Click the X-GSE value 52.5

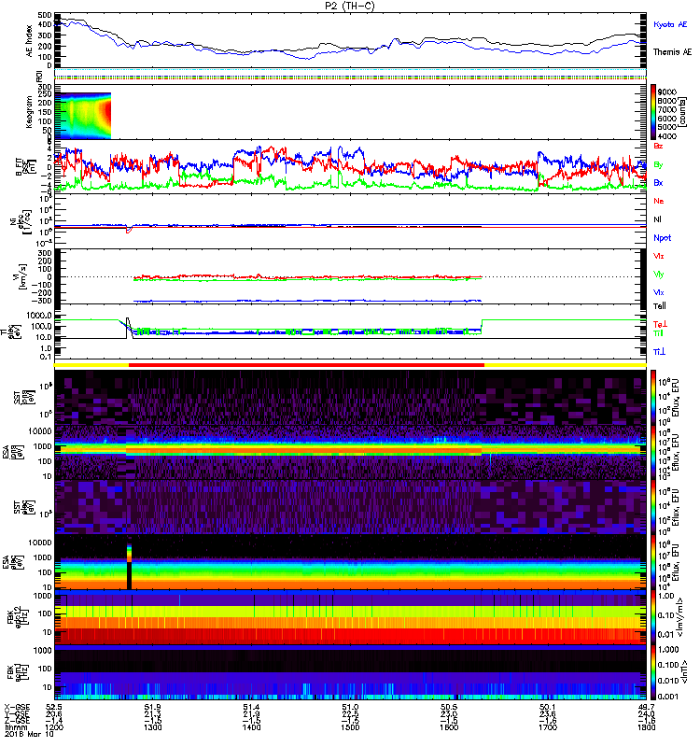[54, 707]
